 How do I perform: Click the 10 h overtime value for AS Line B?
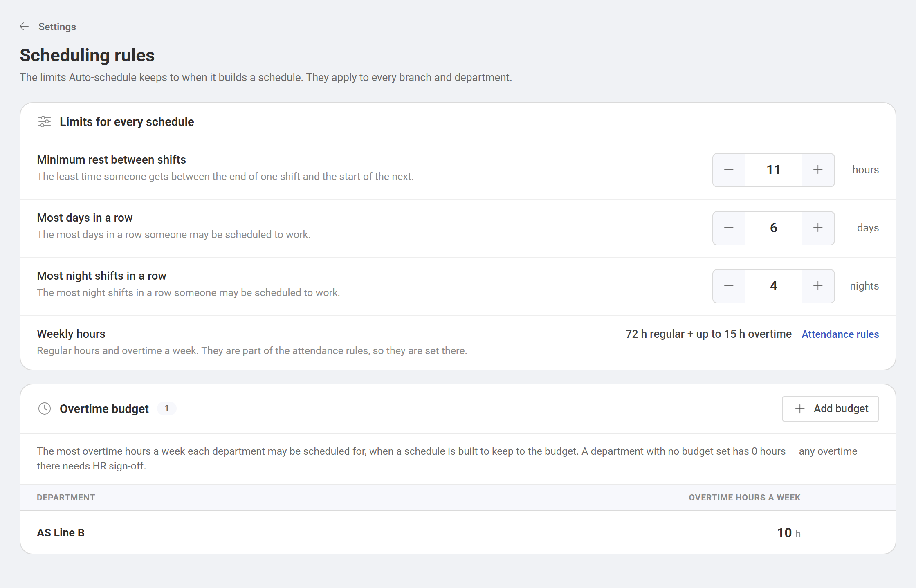pyautogui.click(x=789, y=533)
